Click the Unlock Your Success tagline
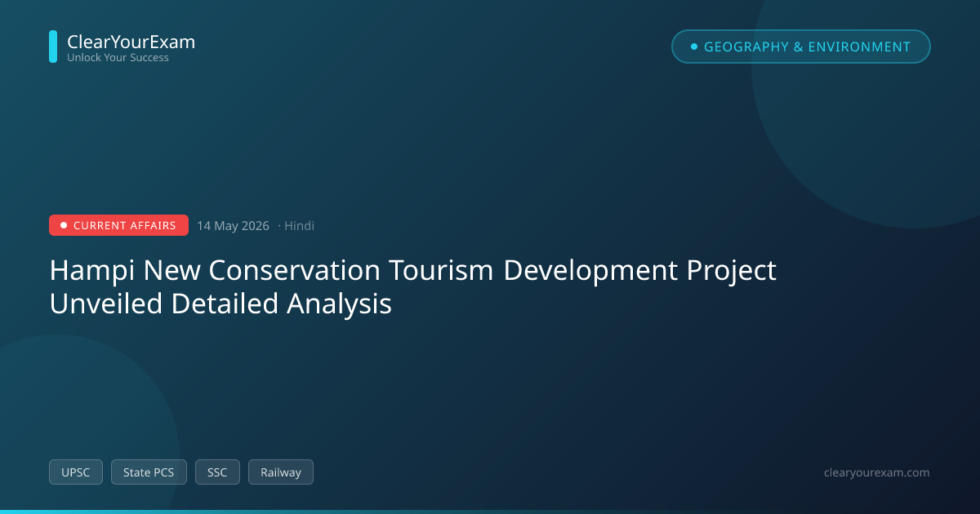Screen dimensions: 980x514 118,58
